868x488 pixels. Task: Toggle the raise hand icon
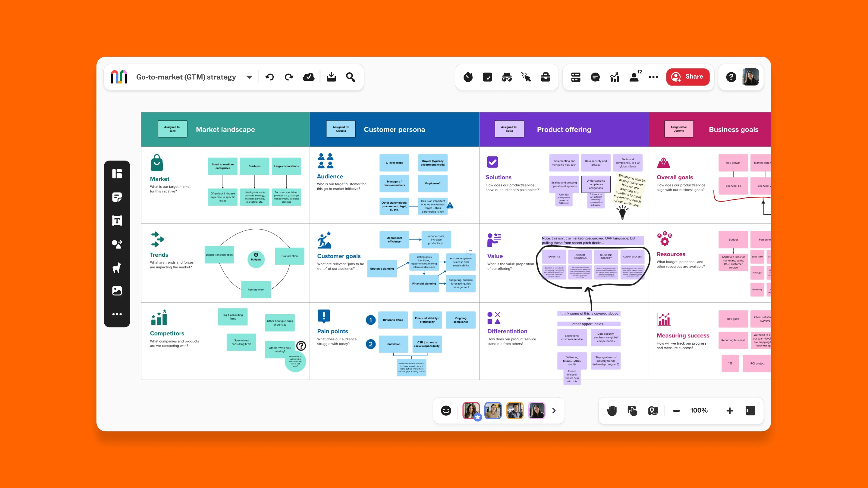coord(612,411)
